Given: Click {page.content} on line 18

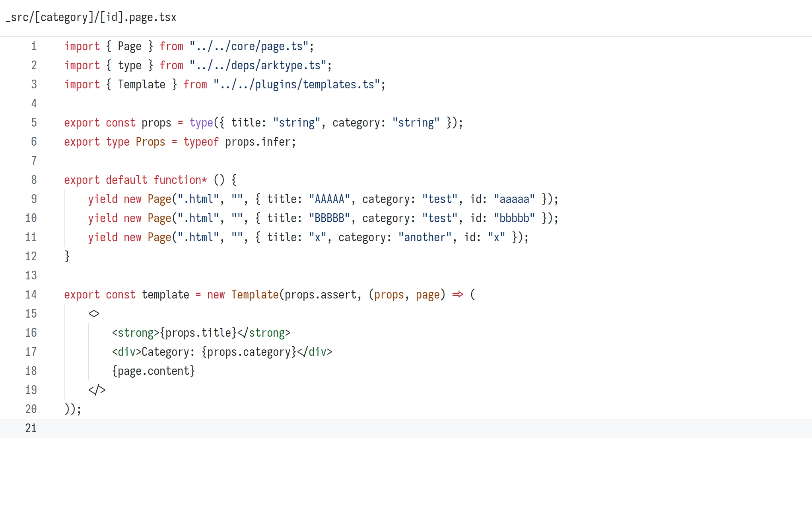Looking at the screenshot, I should [x=153, y=371].
